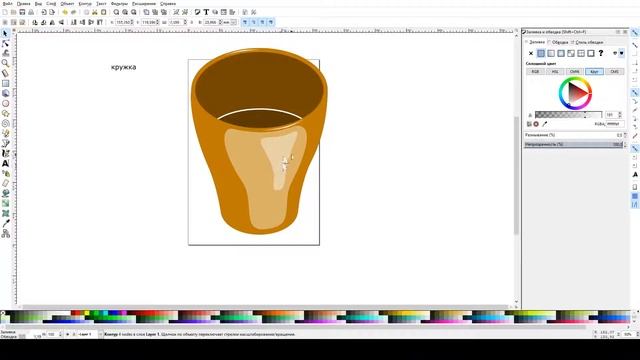Open the Файл menu
Screen dimensions: 640x360
[7, 3]
